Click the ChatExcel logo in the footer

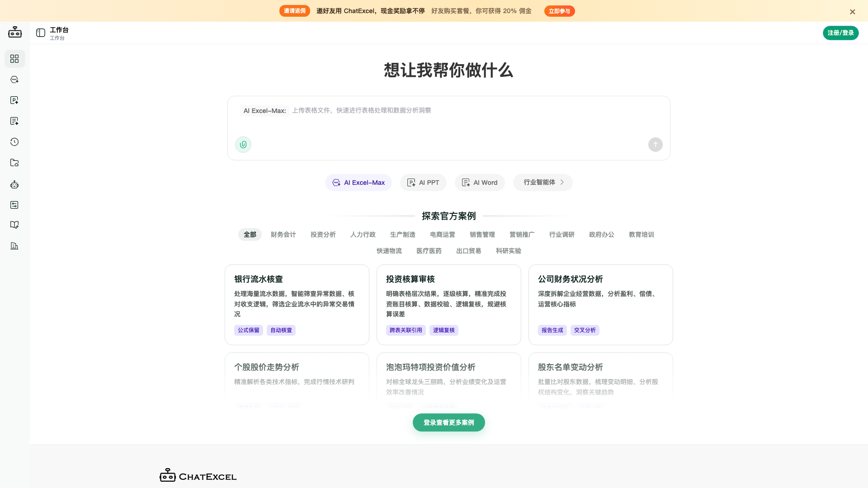(198, 476)
